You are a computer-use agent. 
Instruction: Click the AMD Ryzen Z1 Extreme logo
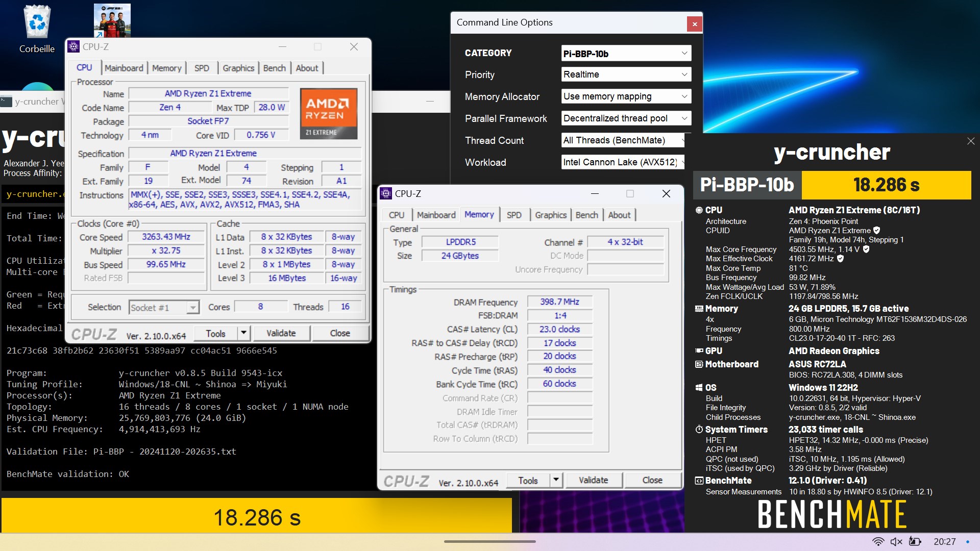pyautogui.click(x=328, y=113)
